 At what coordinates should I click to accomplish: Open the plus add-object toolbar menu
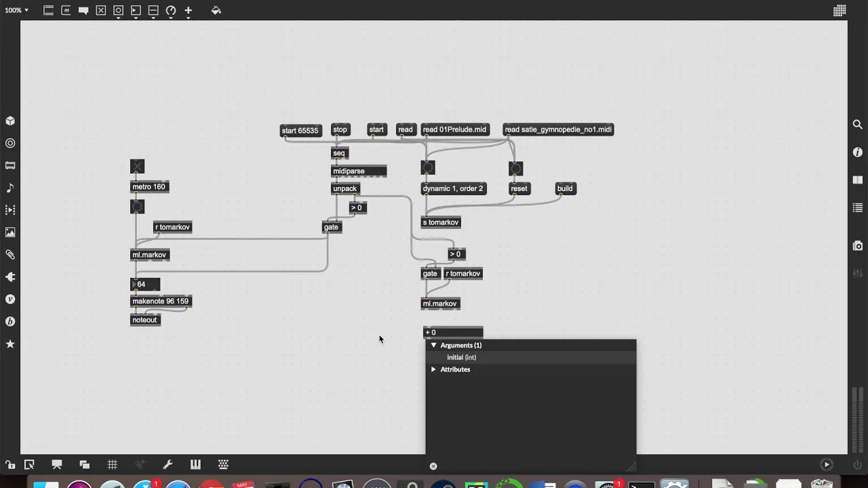[x=189, y=10]
